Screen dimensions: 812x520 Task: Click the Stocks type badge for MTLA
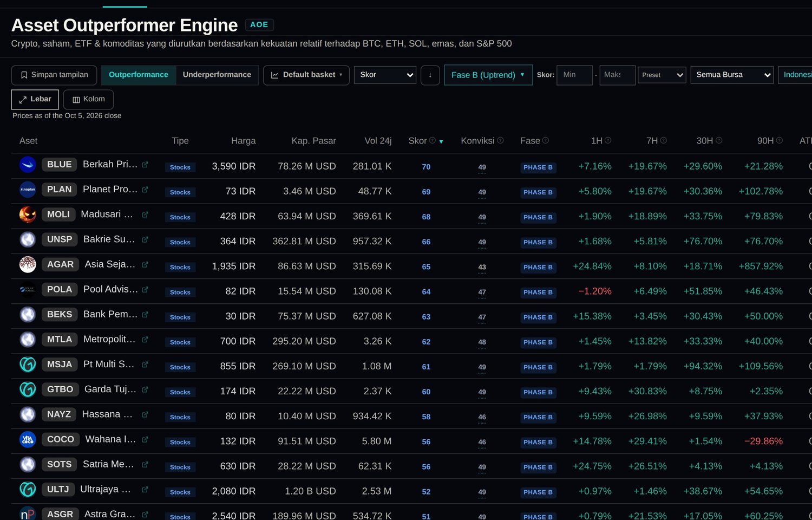point(180,342)
